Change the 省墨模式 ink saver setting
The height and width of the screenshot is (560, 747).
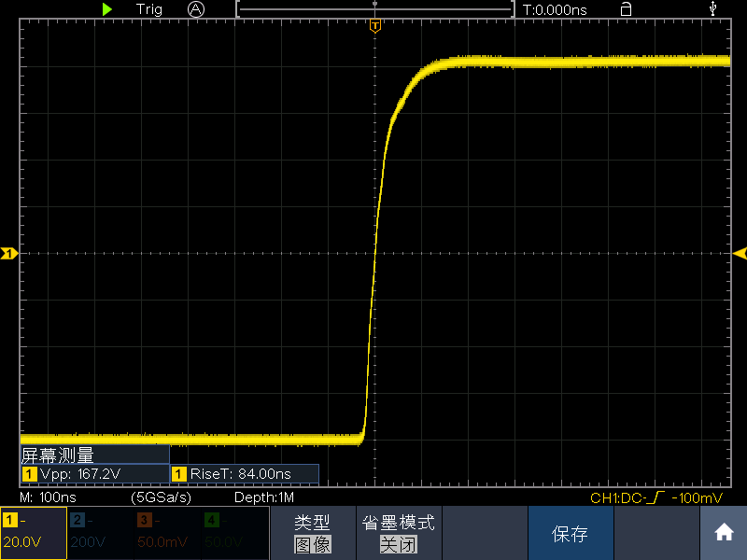click(x=398, y=533)
